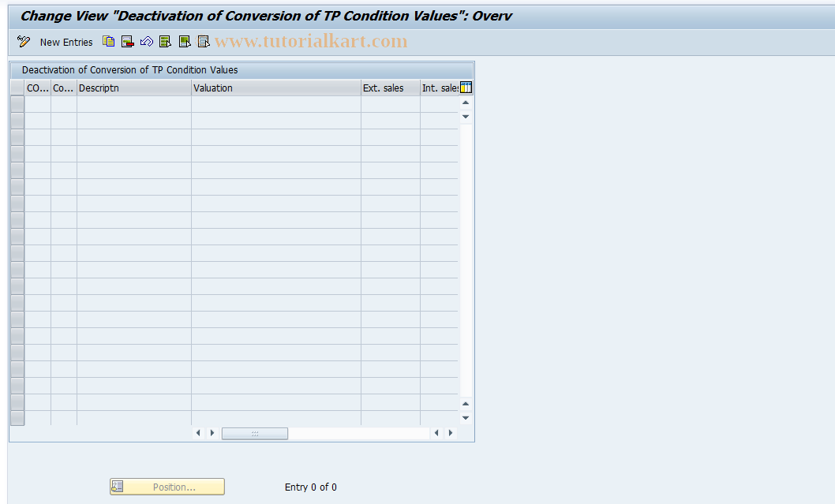Click the first Valuation cell
The image size is (835, 504).
[276, 104]
